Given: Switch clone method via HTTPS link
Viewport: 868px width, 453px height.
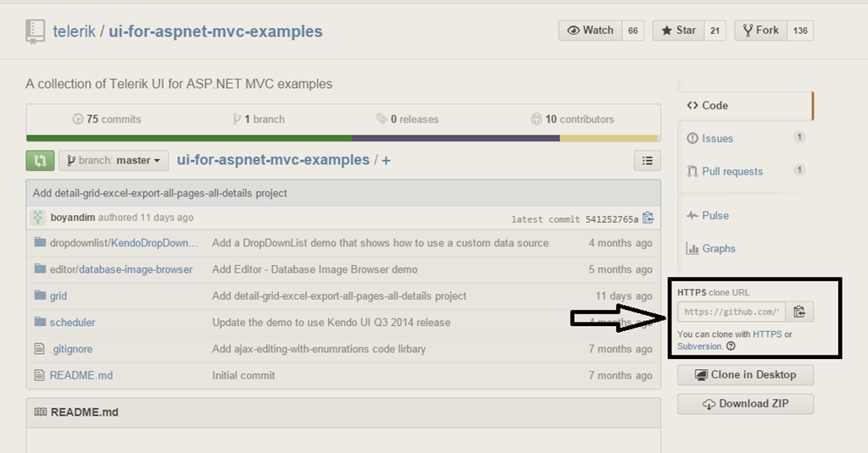Looking at the screenshot, I should coord(767,334).
